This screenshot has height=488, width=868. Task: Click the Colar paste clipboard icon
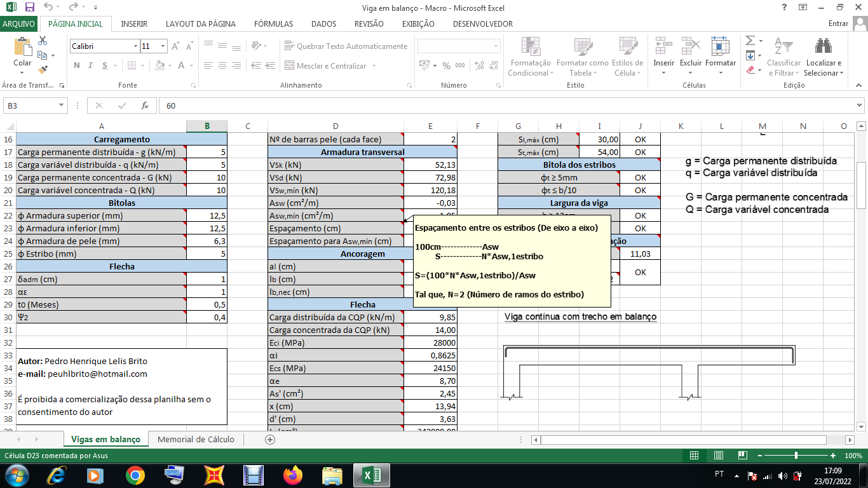click(x=22, y=47)
